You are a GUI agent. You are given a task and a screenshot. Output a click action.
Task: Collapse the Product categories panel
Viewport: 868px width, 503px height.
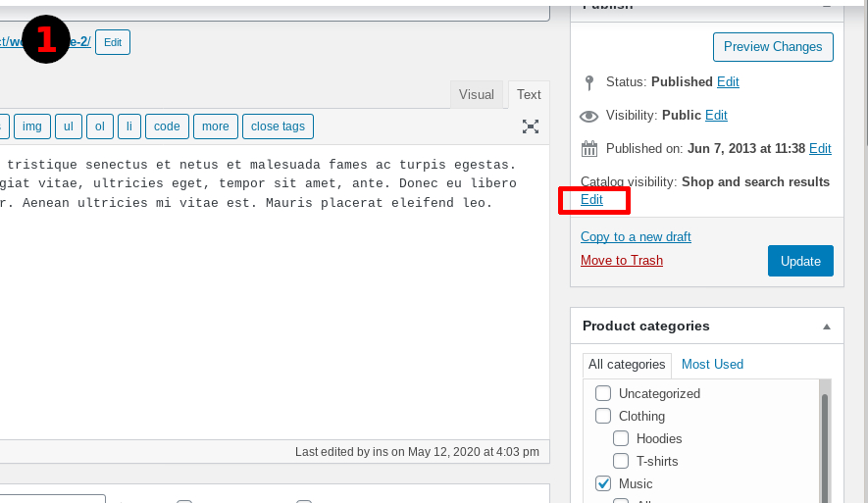point(827,327)
